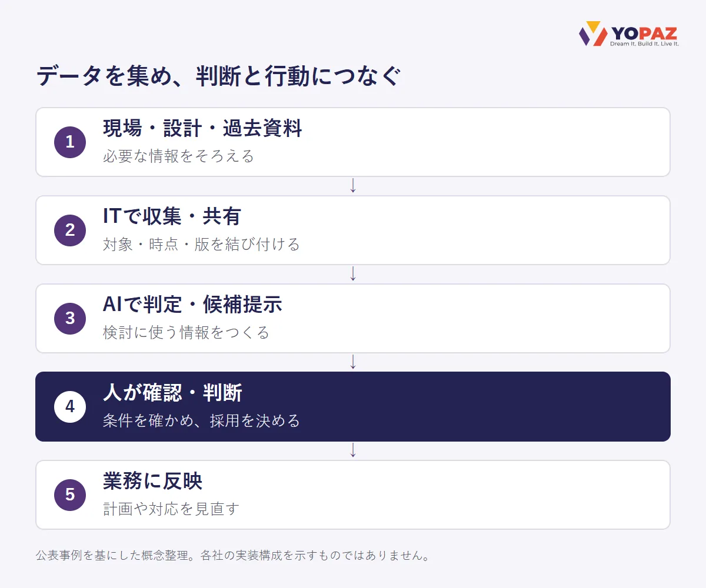Click the YOPAZ logo
Screen dimensions: 706x588
coord(628,34)
